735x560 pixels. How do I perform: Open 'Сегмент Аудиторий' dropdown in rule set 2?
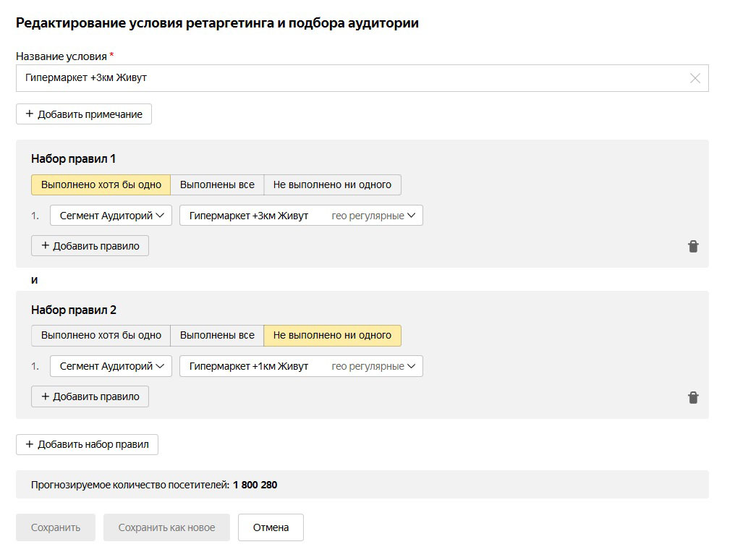point(111,366)
